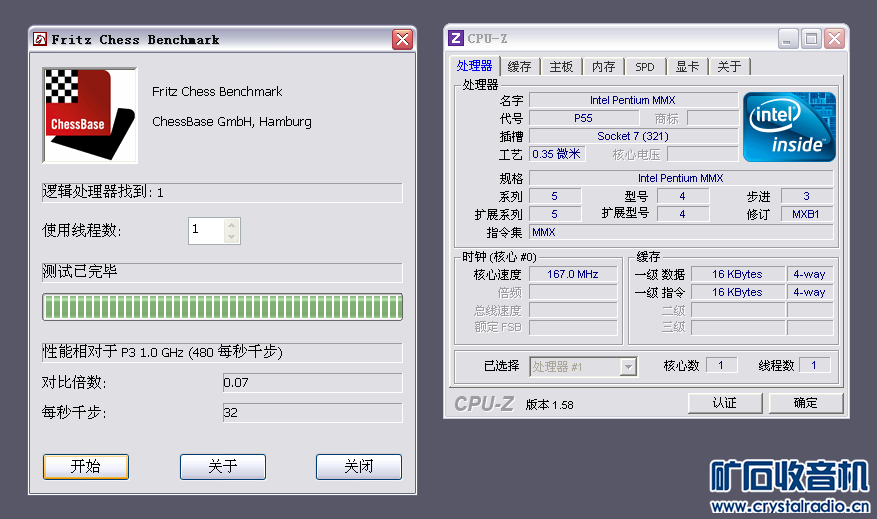Click the CPU-Z title bar Z icon

pyautogui.click(x=456, y=38)
